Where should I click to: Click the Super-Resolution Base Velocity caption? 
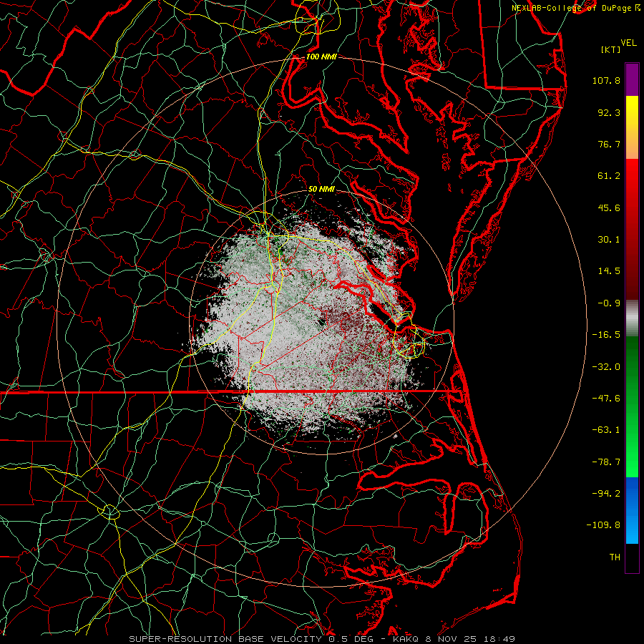(x=322, y=639)
